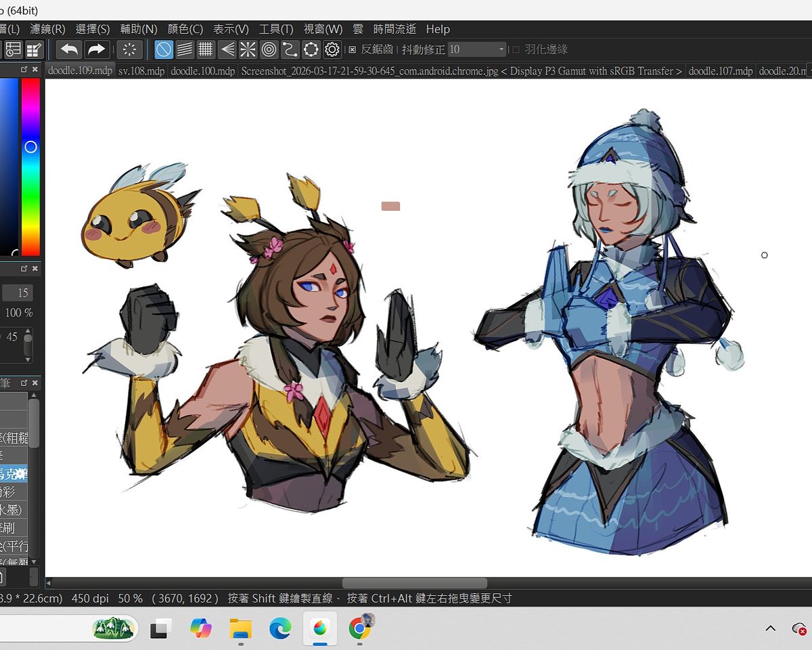Click the 450 dpi status text
This screenshot has height=650, width=812.
point(91,599)
